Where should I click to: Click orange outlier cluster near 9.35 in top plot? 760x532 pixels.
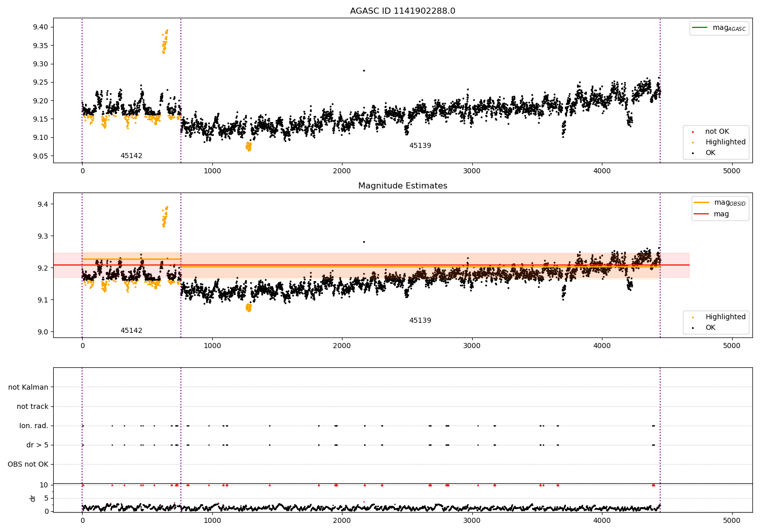click(165, 42)
